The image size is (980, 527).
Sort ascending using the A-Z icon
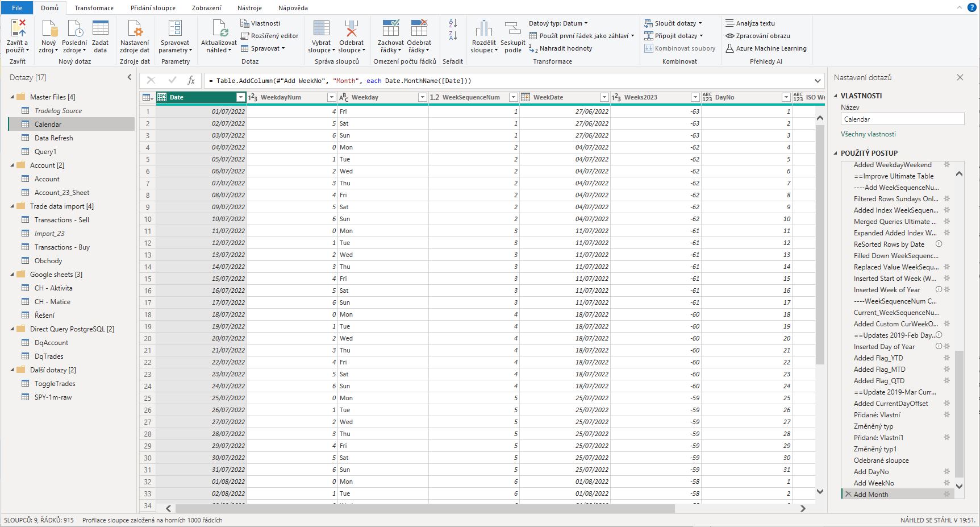453,23
